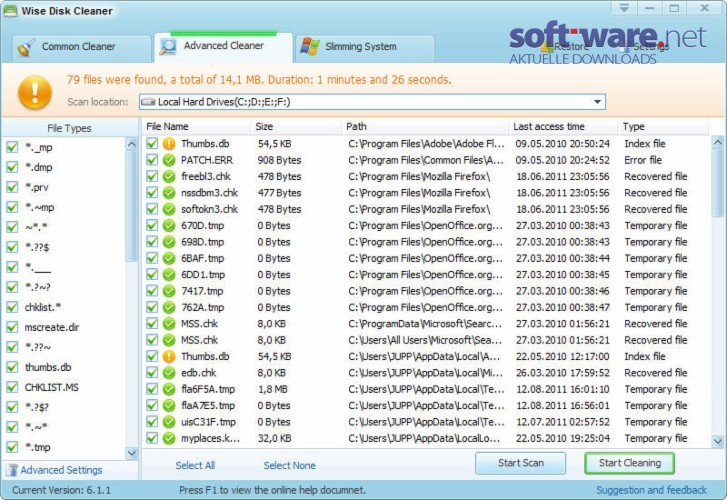Click the green status icon beside 670D.tmp

(x=169, y=226)
